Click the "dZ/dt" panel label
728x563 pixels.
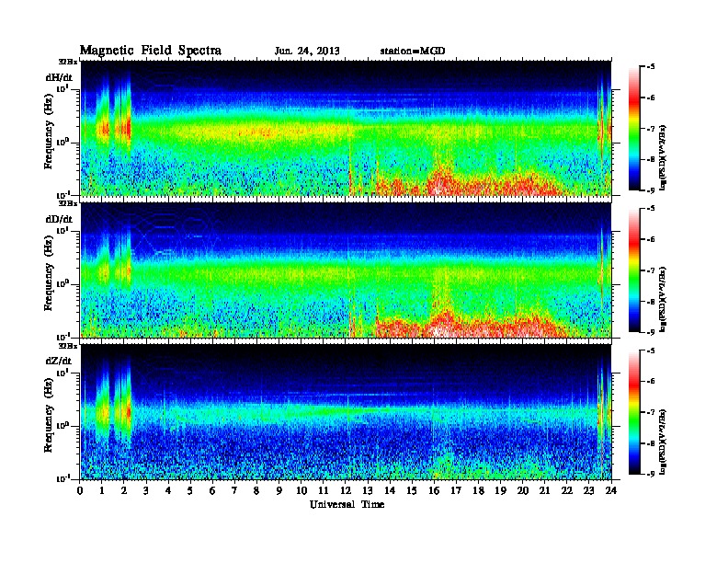pos(59,361)
